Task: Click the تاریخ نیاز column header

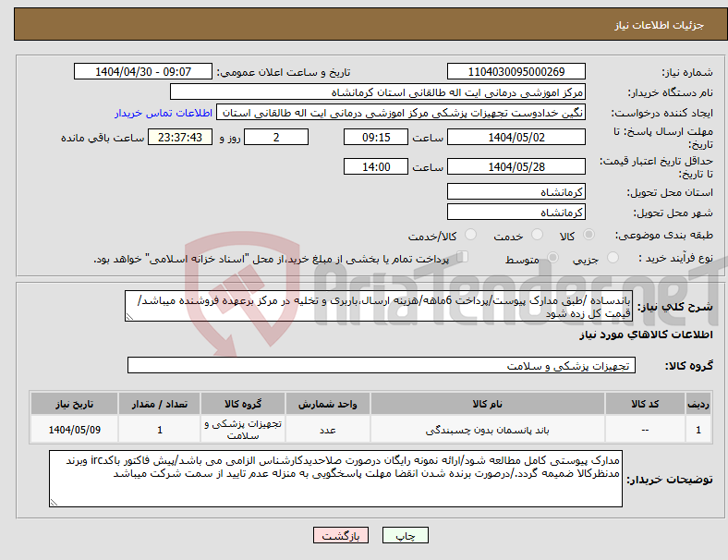Action: click(74, 404)
